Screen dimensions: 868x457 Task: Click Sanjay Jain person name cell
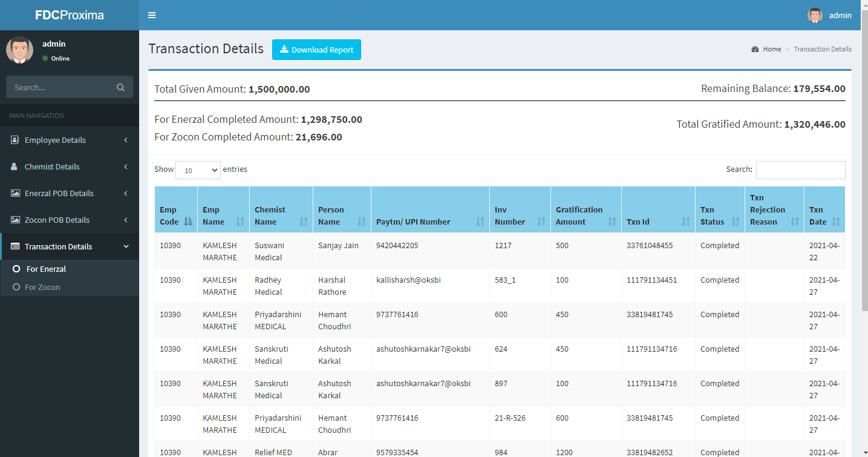[342, 251]
